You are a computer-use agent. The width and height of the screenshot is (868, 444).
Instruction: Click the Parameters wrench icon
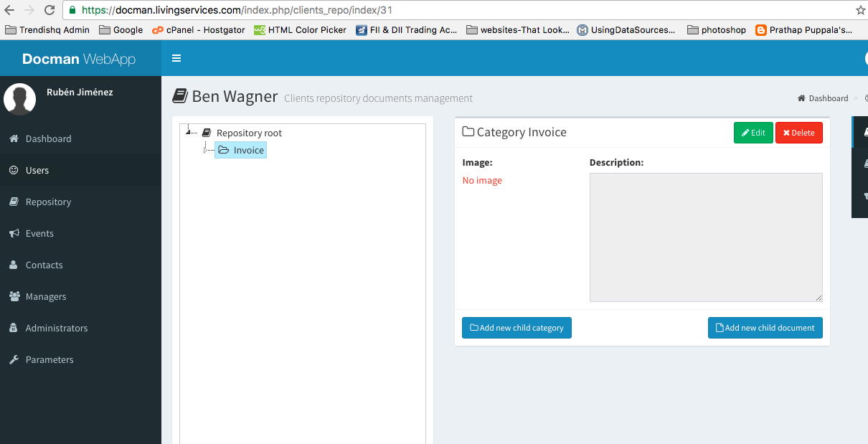(x=14, y=359)
